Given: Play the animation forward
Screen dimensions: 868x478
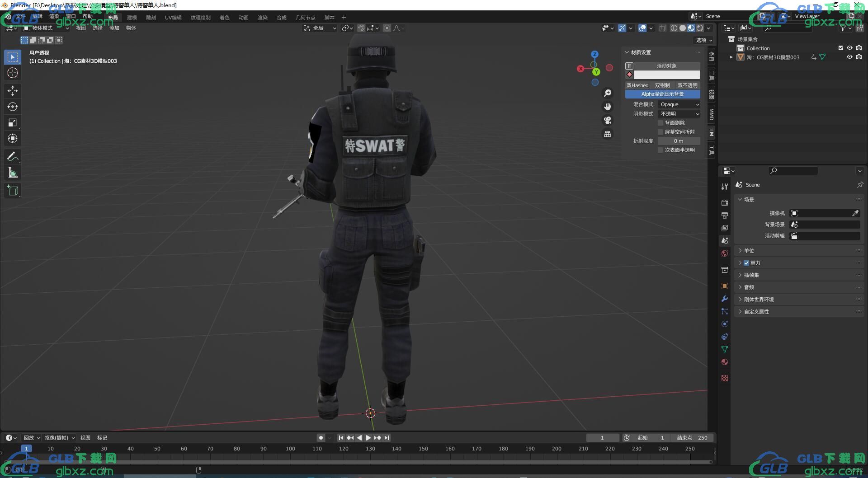Looking at the screenshot, I should coord(368,438).
